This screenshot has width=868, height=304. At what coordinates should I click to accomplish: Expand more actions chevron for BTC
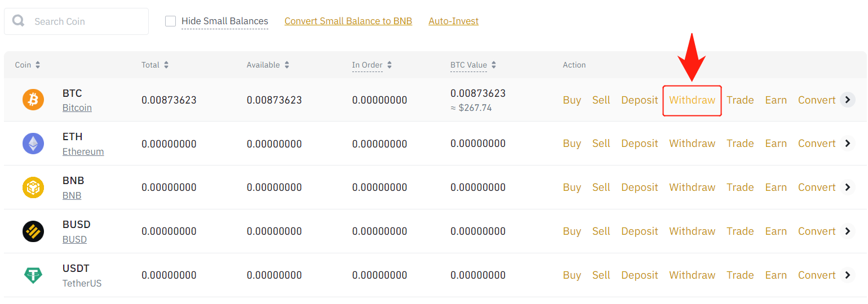click(848, 100)
